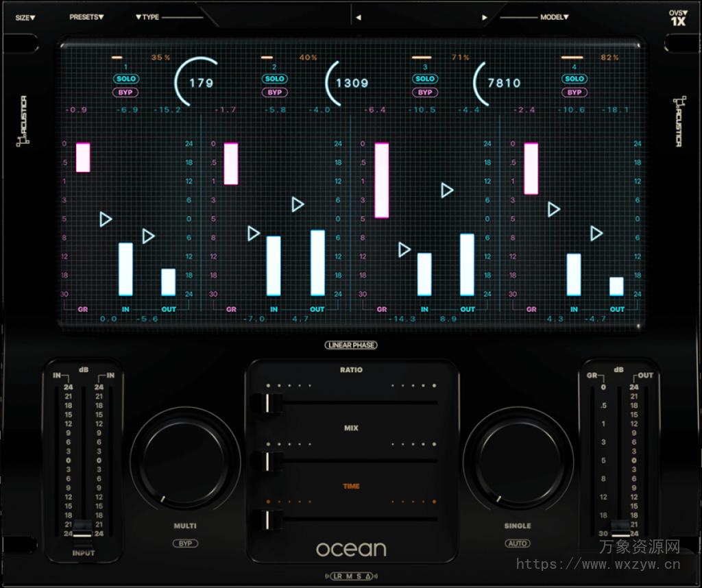Open the PRESETS dropdown
Image resolution: width=702 pixels, height=588 pixels.
click(x=86, y=17)
